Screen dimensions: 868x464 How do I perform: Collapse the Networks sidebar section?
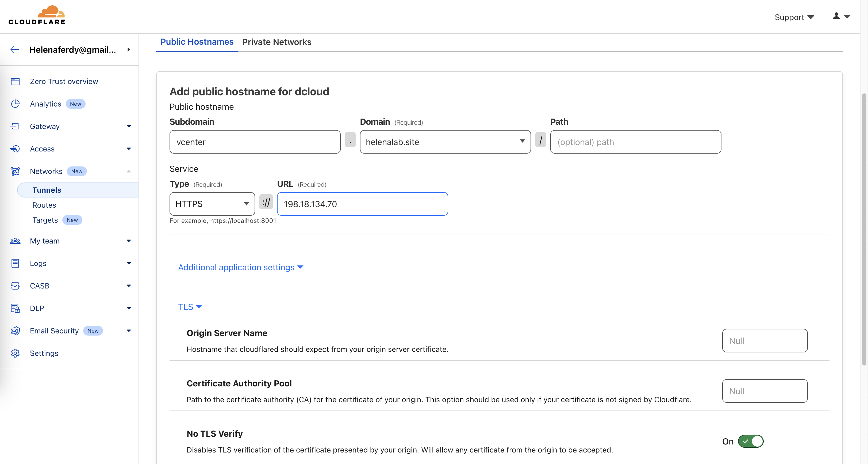pyautogui.click(x=129, y=171)
